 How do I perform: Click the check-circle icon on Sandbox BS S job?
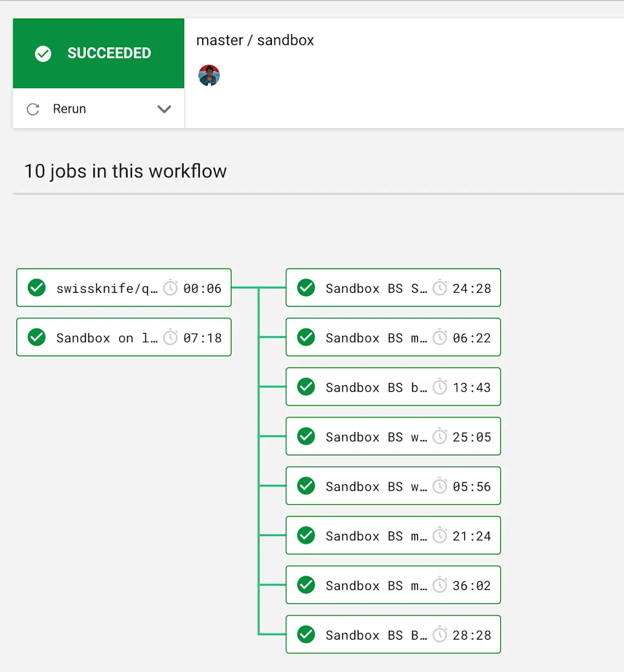coord(306,288)
